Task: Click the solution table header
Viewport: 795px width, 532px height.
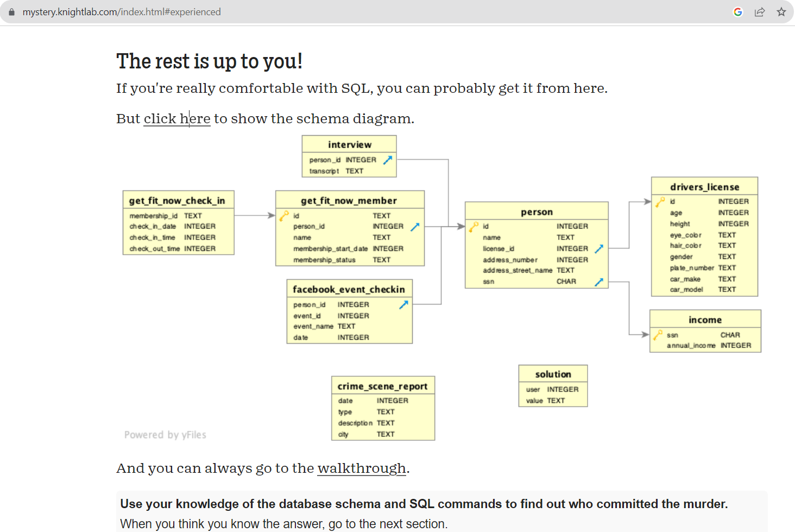Action: pyautogui.click(x=553, y=374)
